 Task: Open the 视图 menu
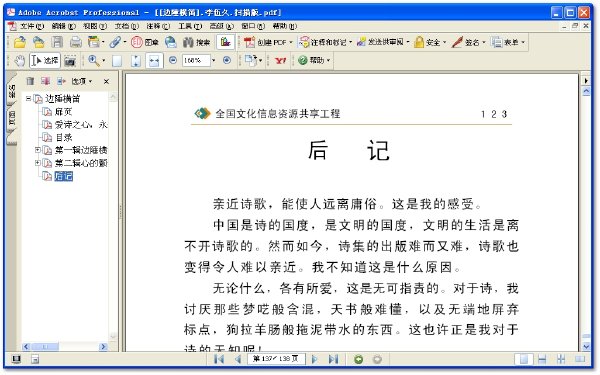click(x=95, y=26)
